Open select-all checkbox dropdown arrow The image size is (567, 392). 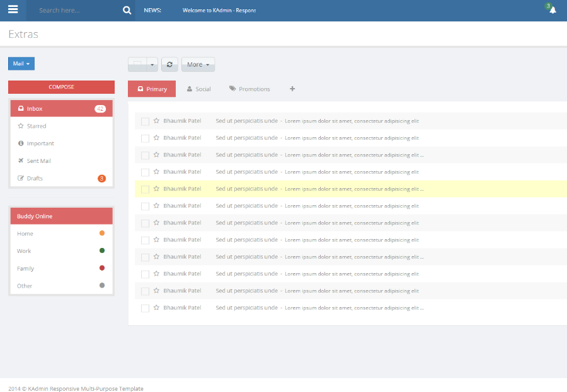152,65
